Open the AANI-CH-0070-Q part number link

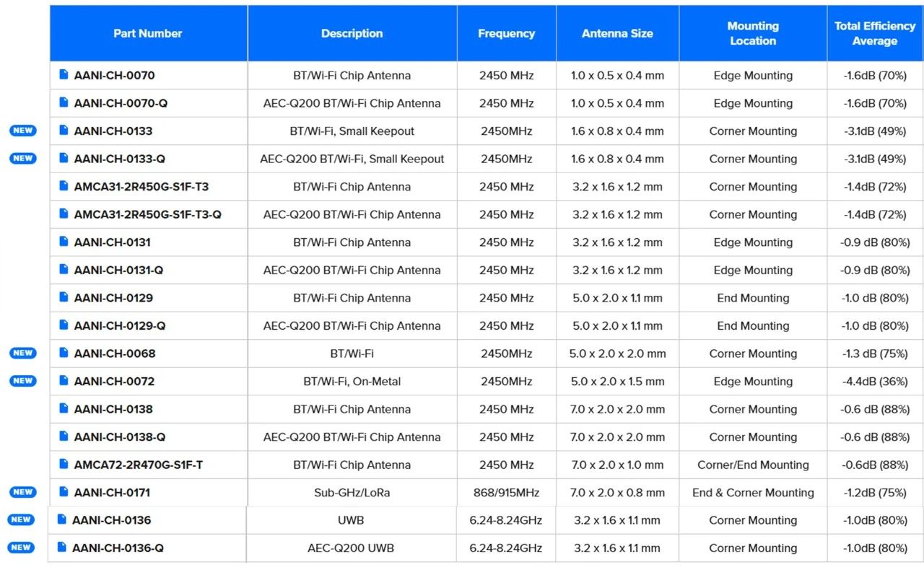pos(121,103)
